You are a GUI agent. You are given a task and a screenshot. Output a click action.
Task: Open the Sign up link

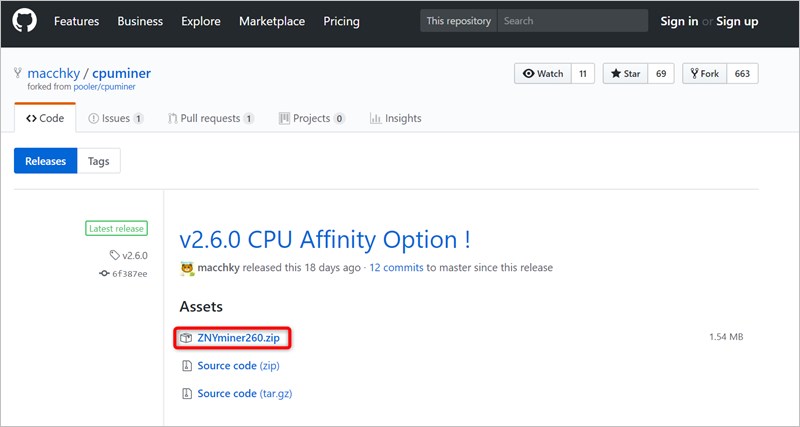pos(737,21)
